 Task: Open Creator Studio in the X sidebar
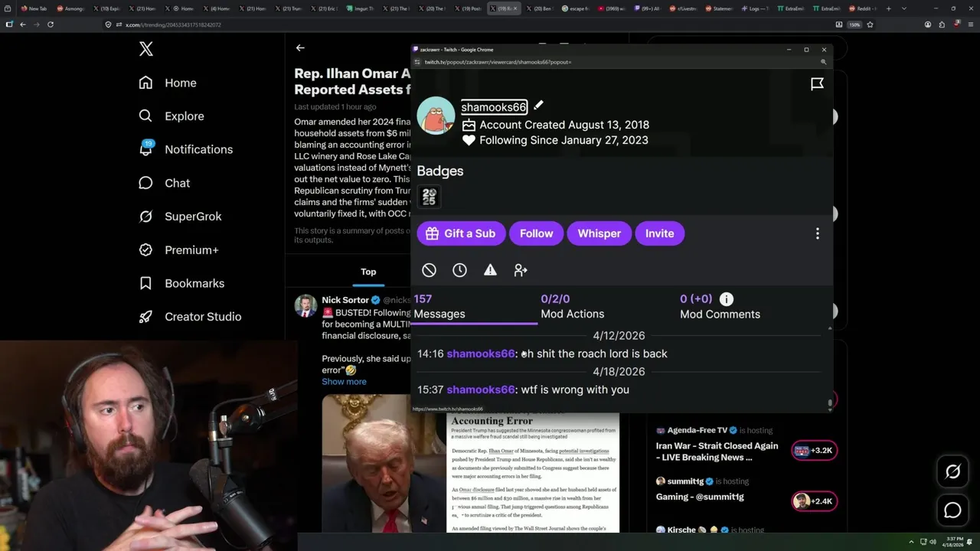pyautogui.click(x=190, y=317)
